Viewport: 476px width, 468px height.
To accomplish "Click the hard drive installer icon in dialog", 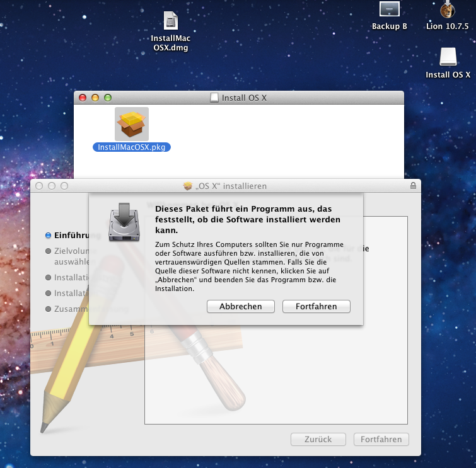I will [124, 222].
